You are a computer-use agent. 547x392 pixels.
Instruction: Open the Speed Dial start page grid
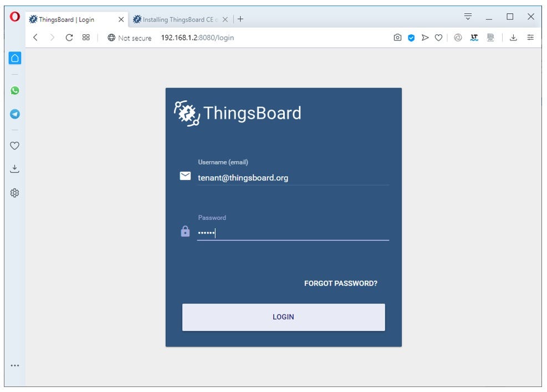coord(86,37)
